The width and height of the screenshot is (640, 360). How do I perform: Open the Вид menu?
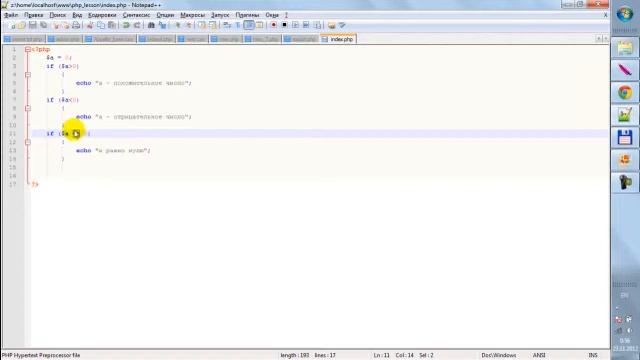pos(77,15)
